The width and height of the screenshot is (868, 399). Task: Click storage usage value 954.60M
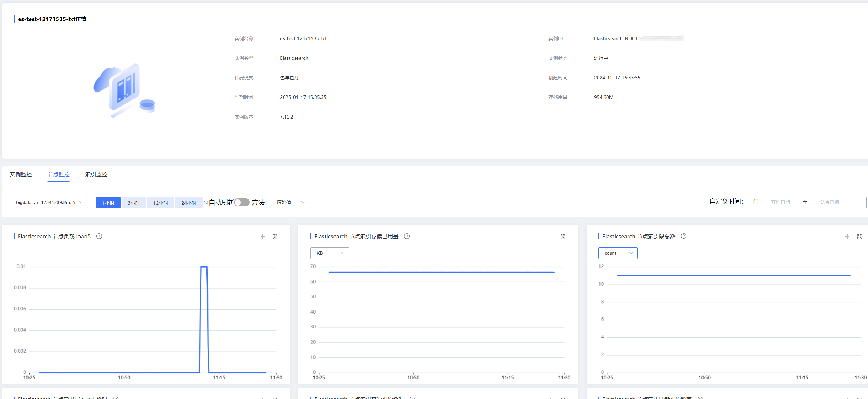604,97
